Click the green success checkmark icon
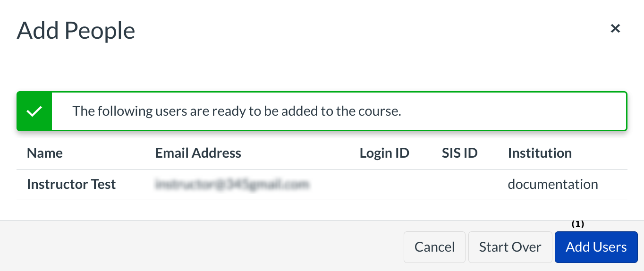Screen dimensions: 644x271 click(34, 111)
